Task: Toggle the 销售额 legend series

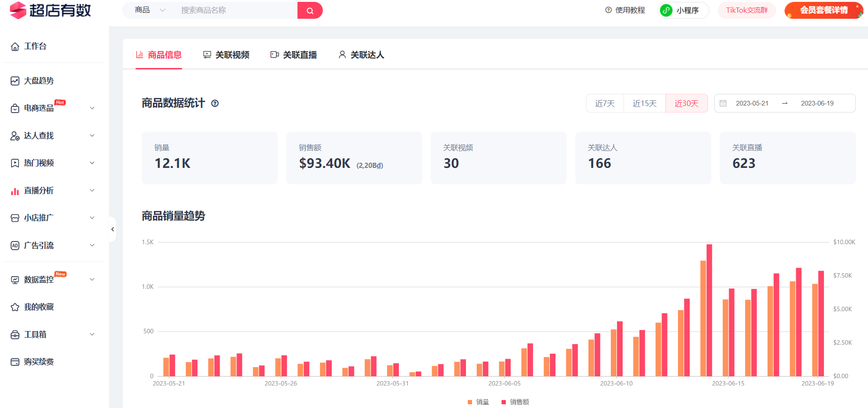Action: click(x=515, y=402)
